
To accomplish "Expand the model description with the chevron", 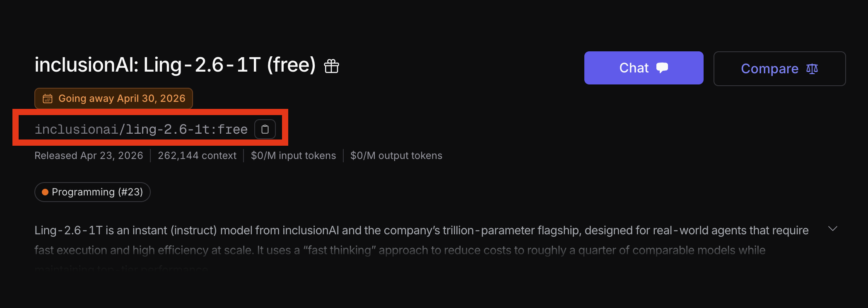I will pos(832,229).
